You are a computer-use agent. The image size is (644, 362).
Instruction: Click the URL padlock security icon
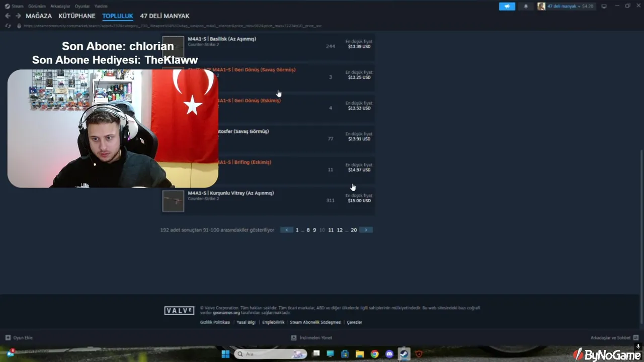pyautogui.click(x=19, y=26)
